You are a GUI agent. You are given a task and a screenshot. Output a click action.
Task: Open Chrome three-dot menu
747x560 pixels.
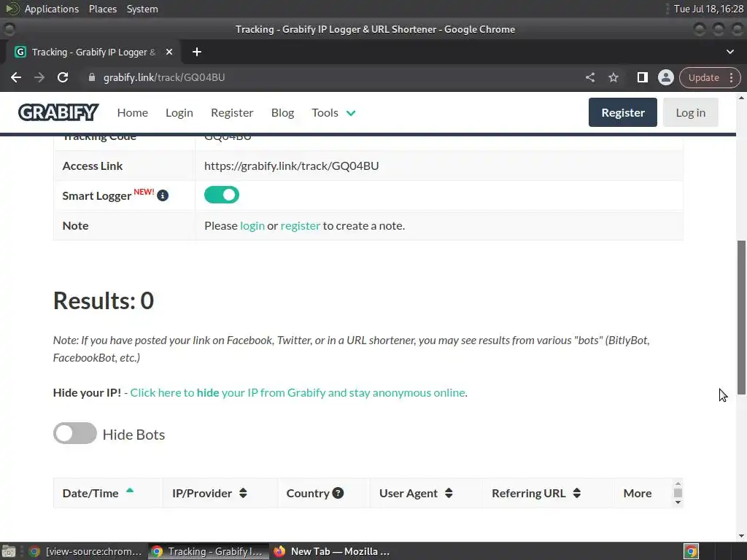click(x=731, y=77)
